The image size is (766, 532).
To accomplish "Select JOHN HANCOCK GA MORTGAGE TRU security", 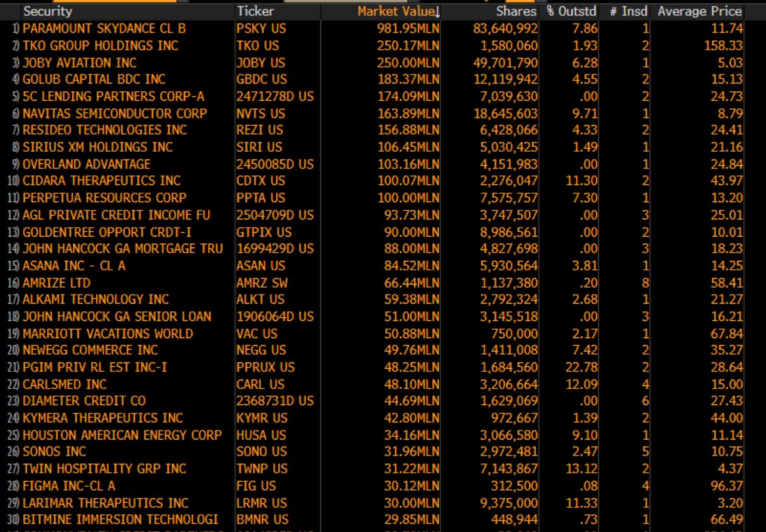I will pos(123,249).
